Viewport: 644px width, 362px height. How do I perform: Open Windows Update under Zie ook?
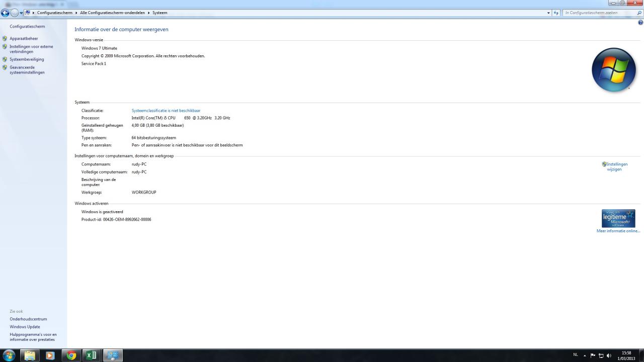point(25,327)
